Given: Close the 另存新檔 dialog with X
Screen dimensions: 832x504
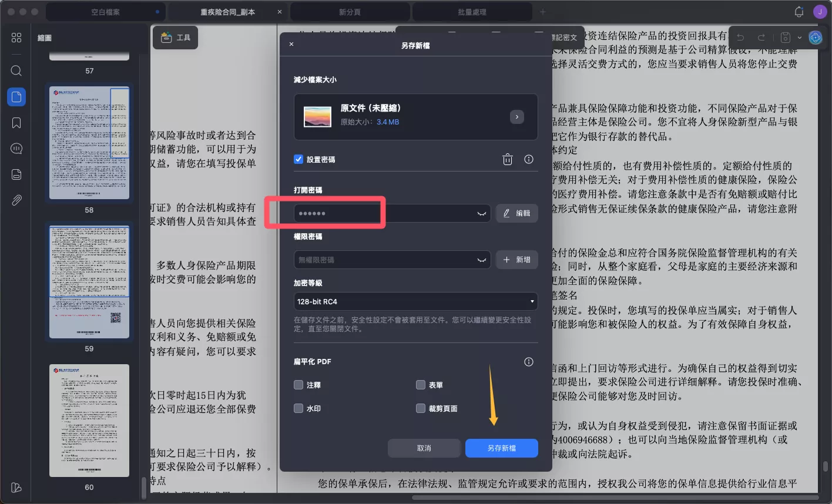Looking at the screenshot, I should (x=291, y=44).
